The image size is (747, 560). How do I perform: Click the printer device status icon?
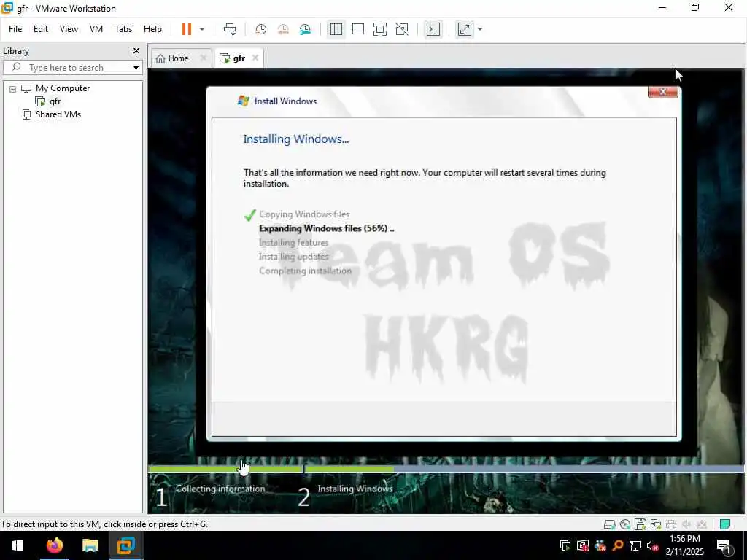tap(671, 524)
